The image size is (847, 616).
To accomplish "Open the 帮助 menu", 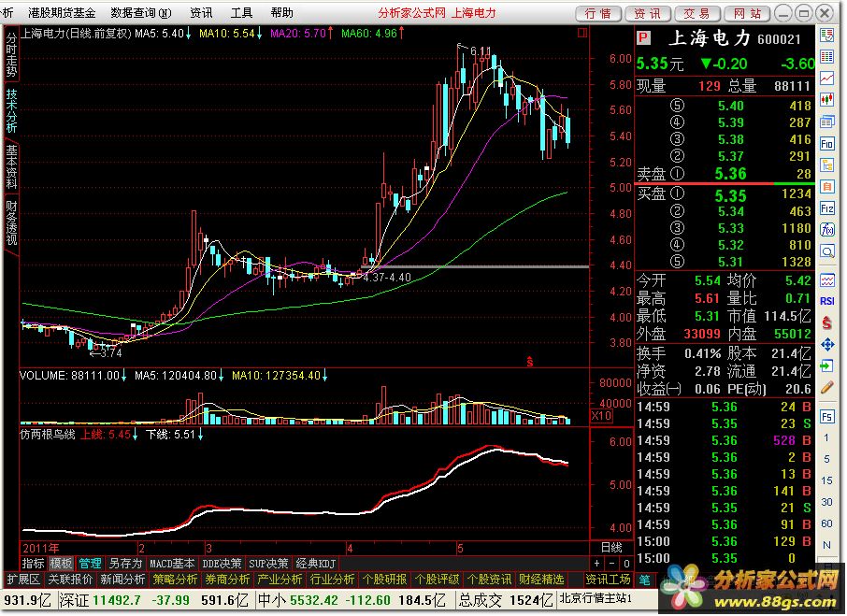I will pos(282,12).
